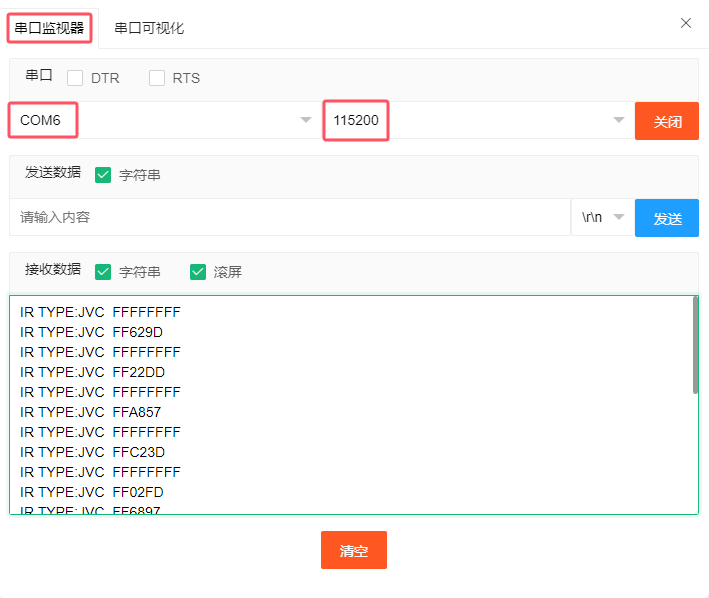Expand the COM6 port dropdown arrow
709x598 pixels.
305,121
